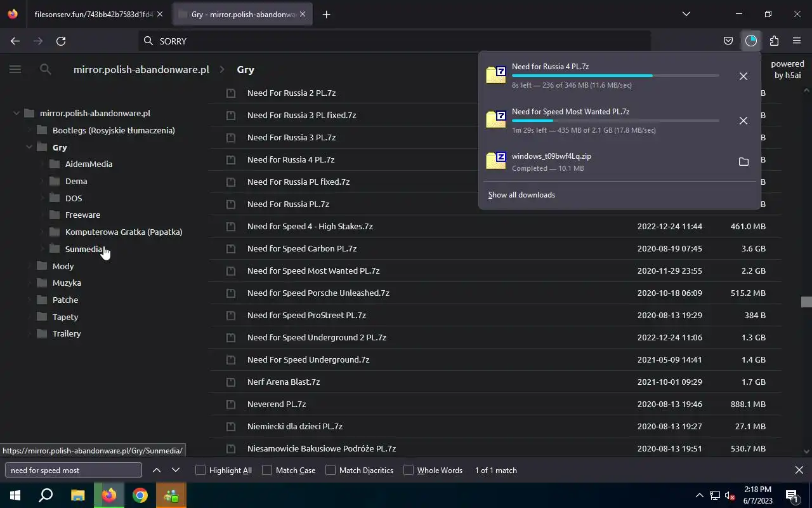Expand the Mody folder in tree

pyautogui.click(x=29, y=266)
